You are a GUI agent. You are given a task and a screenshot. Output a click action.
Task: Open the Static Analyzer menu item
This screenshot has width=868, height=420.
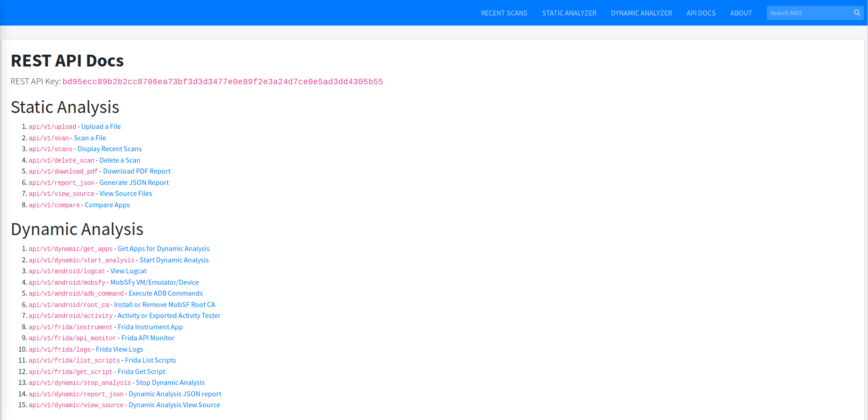(x=569, y=13)
